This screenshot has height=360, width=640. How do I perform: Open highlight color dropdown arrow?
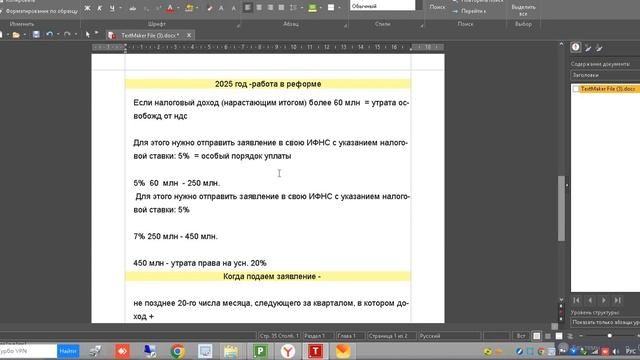coord(197,8)
